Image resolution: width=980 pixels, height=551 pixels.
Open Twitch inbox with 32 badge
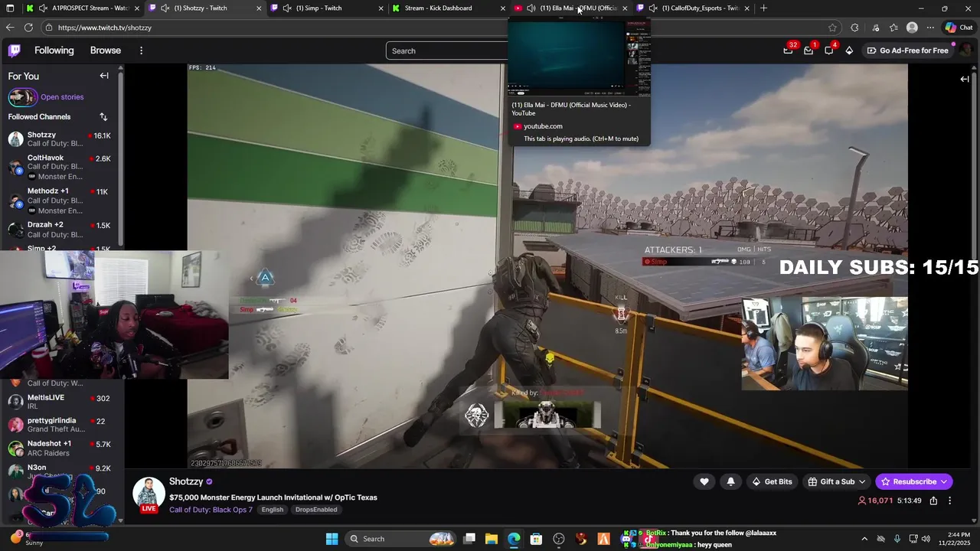point(789,51)
